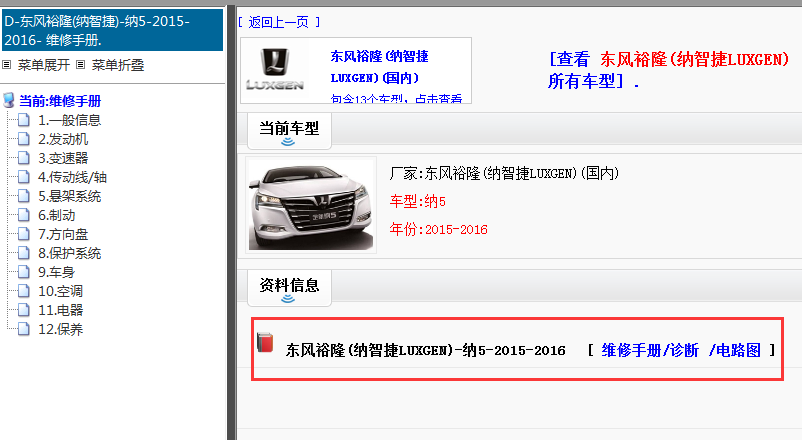
Task: Select the 资料信息 tab
Action: click(289, 288)
